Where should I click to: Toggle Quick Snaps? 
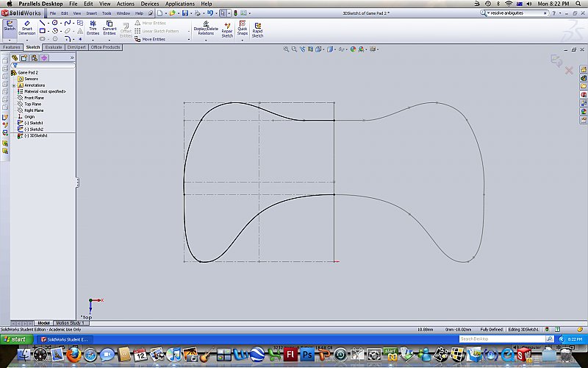(x=242, y=29)
